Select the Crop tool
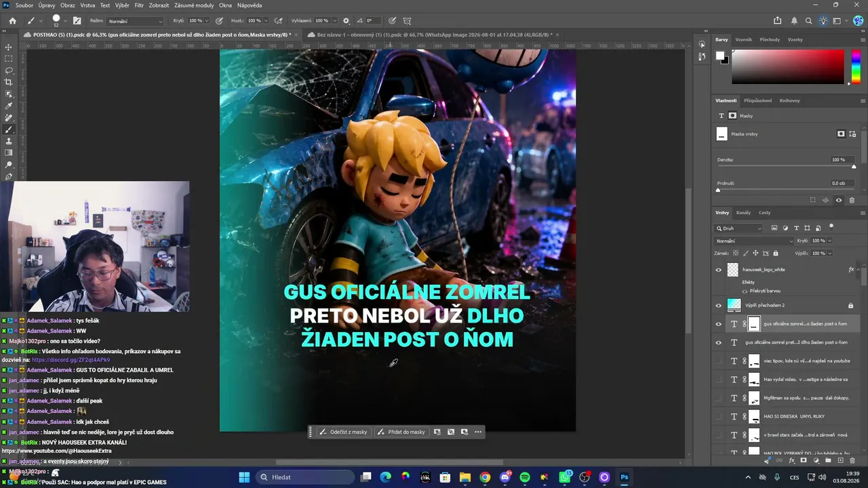Viewport: 868px width, 488px height. (9, 82)
